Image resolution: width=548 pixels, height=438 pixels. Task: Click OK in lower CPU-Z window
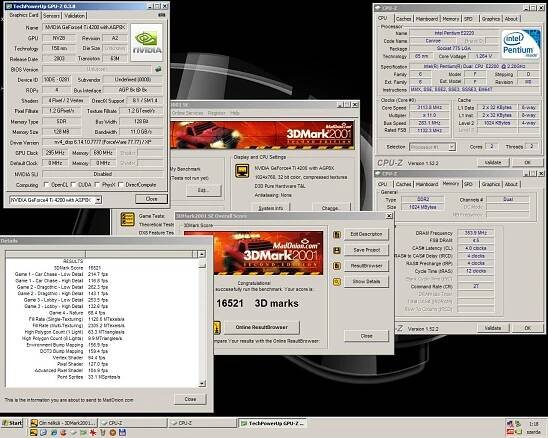click(x=528, y=328)
